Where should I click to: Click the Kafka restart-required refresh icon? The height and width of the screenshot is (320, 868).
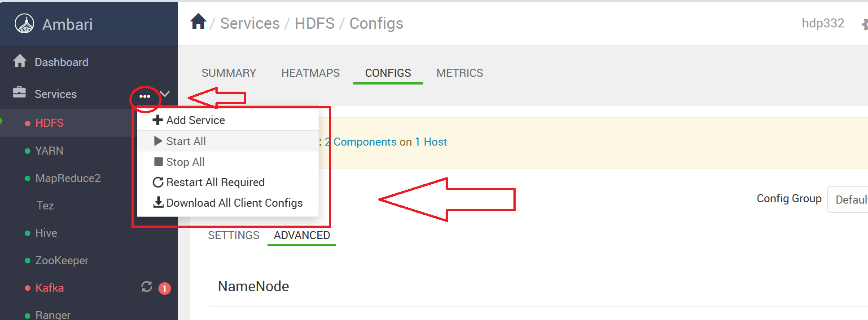click(x=147, y=287)
